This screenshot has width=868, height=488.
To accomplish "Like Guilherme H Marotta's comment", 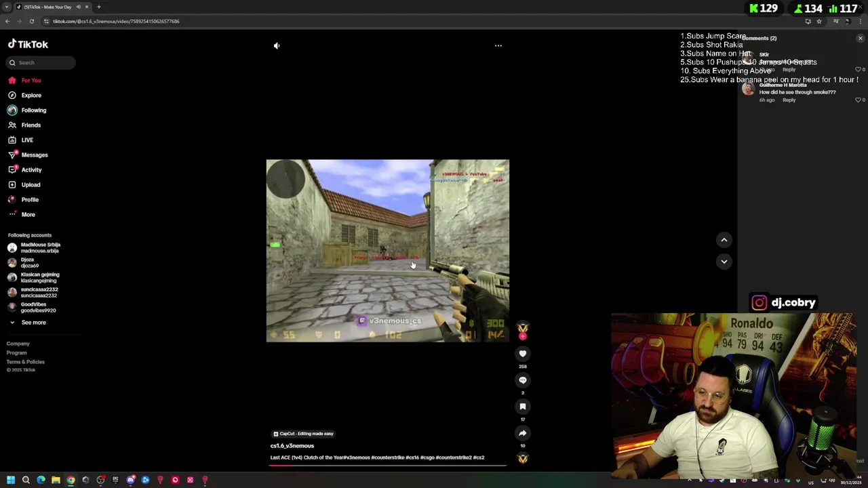I will [858, 100].
